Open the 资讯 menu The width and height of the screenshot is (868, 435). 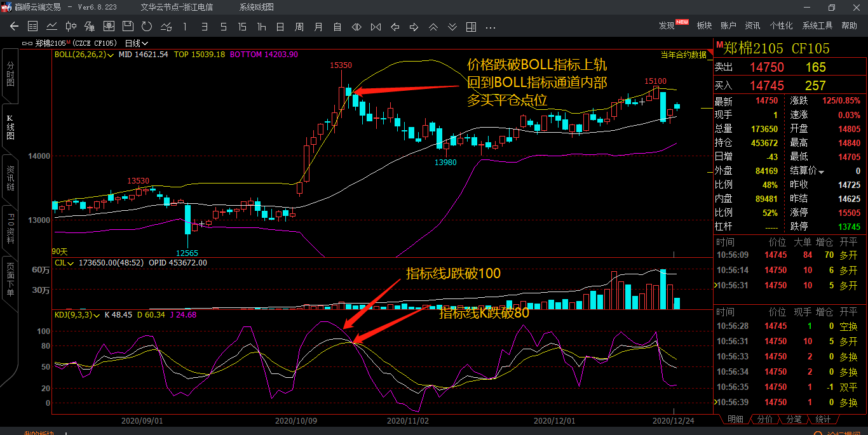pos(752,25)
